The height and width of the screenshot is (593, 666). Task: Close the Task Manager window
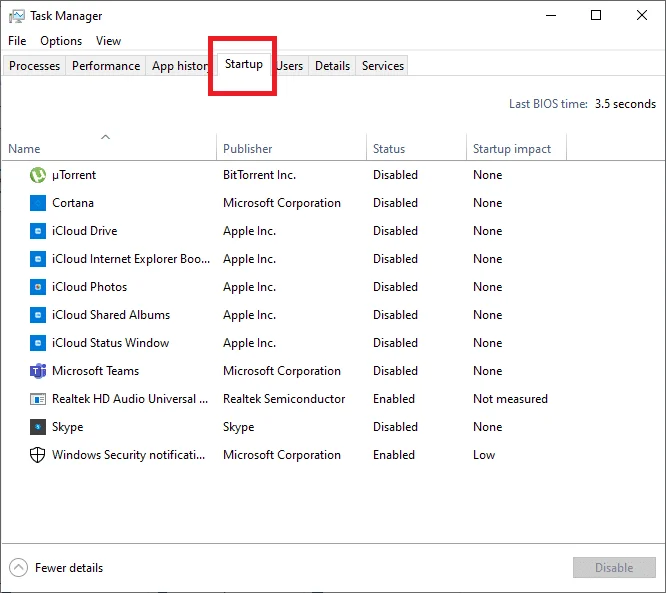coord(642,16)
